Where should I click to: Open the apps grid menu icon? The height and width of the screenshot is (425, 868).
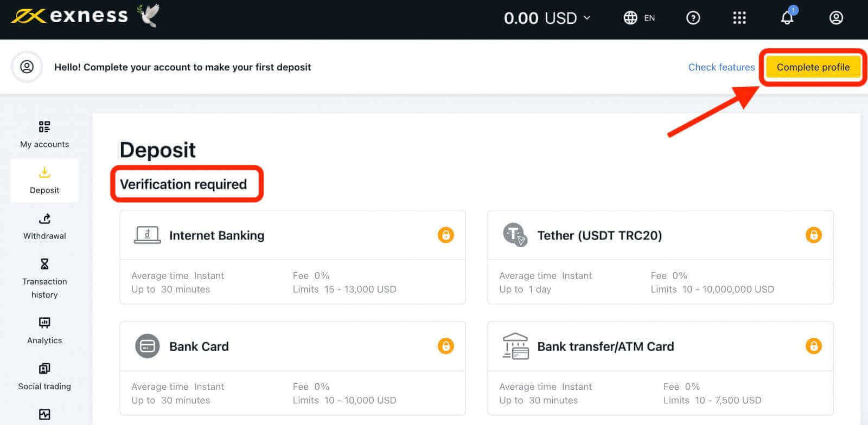pyautogui.click(x=739, y=18)
